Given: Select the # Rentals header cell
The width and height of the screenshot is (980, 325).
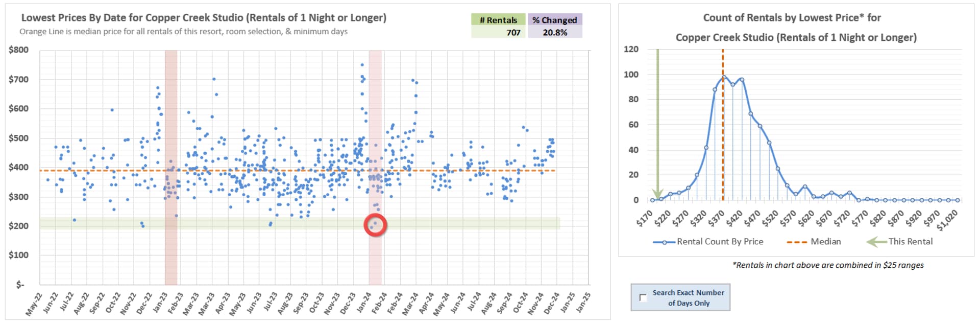Looking at the screenshot, I should click(x=498, y=20).
